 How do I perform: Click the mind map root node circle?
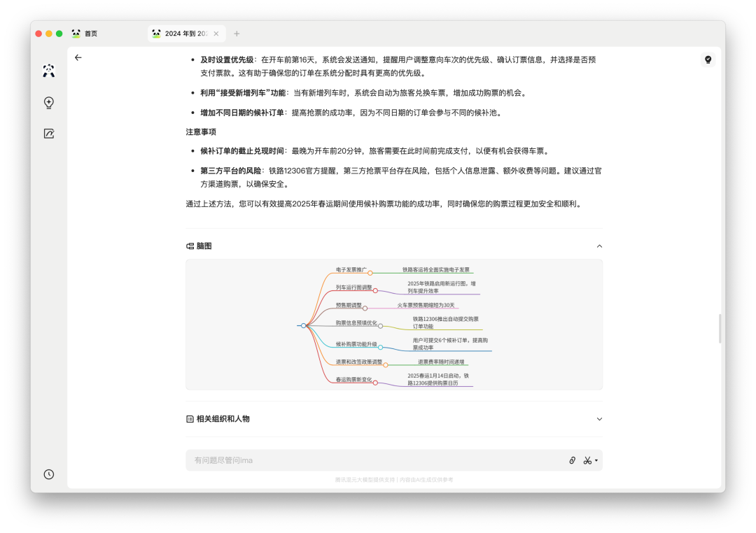click(303, 326)
